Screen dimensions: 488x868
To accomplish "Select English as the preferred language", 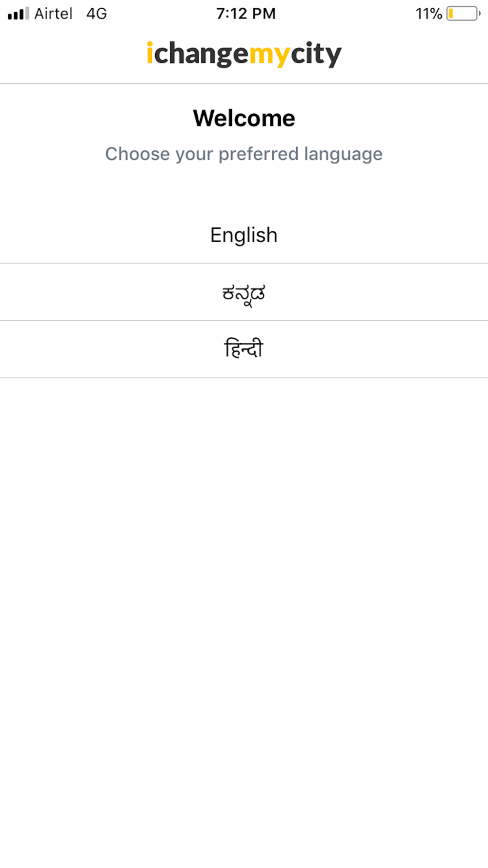I will pos(244,235).
